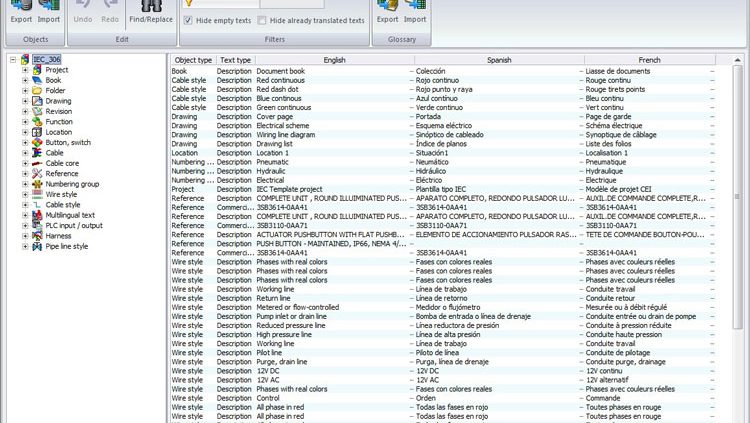This screenshot has height=423, width=750.
Task: Click the Objects Import icon
Action: pyautogui.click(x=49, y=6)
